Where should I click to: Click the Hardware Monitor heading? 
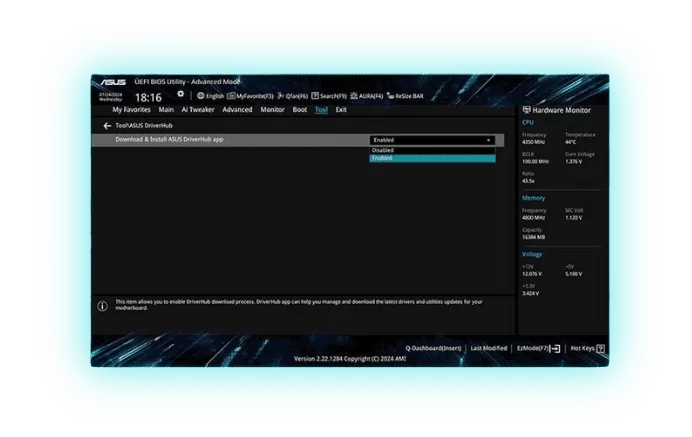pyautogui.click(x=561, y=110)
